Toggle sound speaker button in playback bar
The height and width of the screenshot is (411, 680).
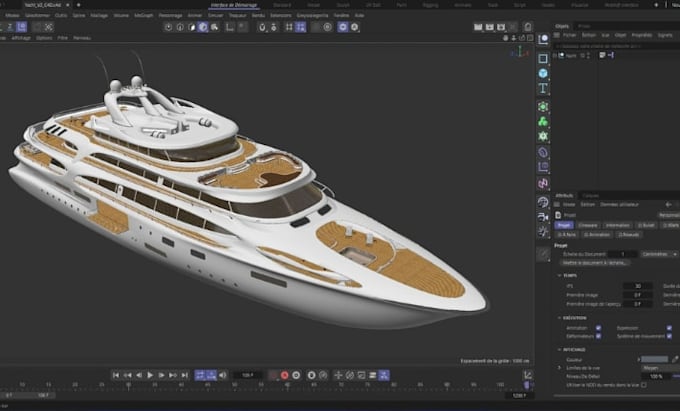pyautogui.click(x=223, y=375)
